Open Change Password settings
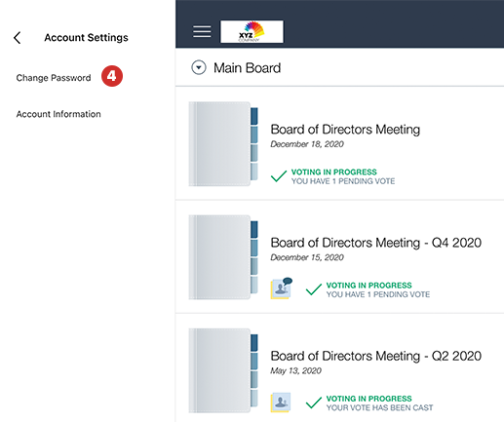The height and width of the screenshot is (422, 504). point(54,78)
